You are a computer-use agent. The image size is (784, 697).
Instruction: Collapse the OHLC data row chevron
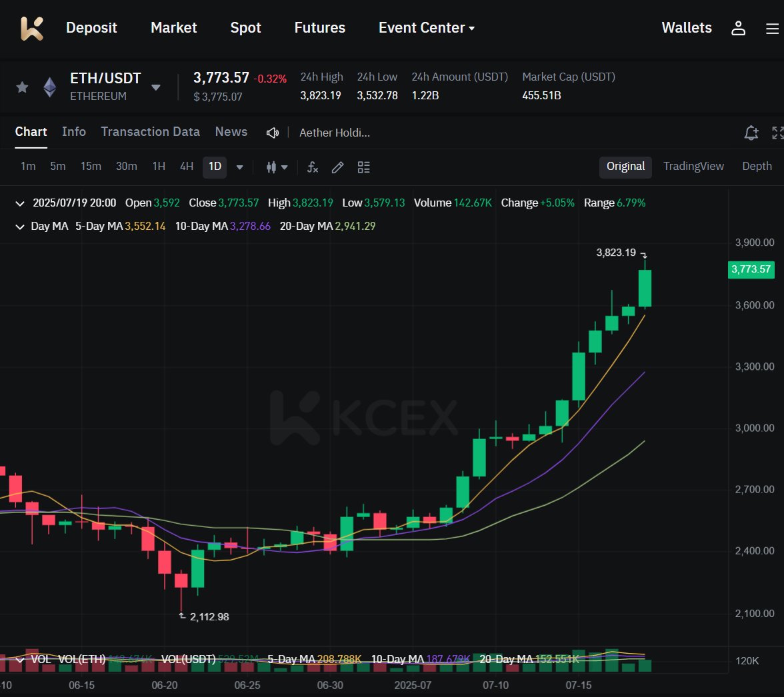click(20, 203)
